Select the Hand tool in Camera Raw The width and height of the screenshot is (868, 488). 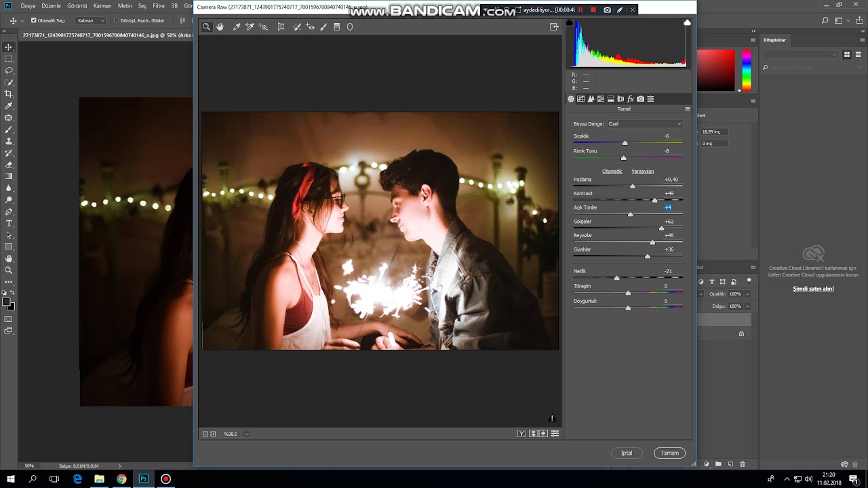pos(220,27)
